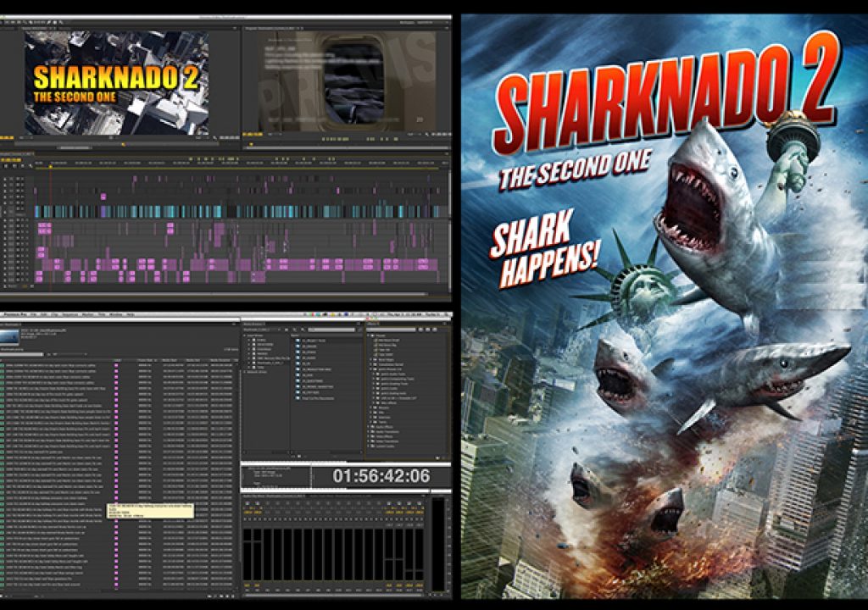The width and height of the screenshot is (868, 610).
Task: Click the Accelerated Effects filter badge in Effects panel
Action: [x=420, y=330]
